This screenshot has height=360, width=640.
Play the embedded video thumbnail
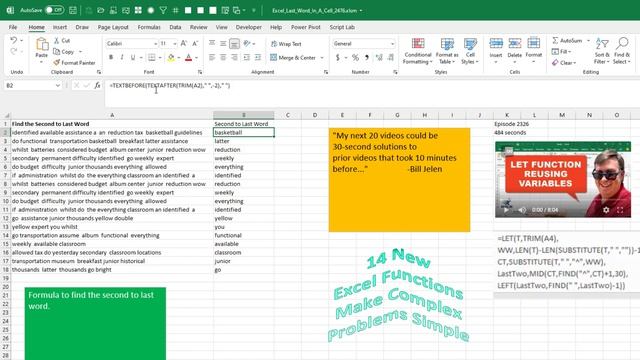506,210
